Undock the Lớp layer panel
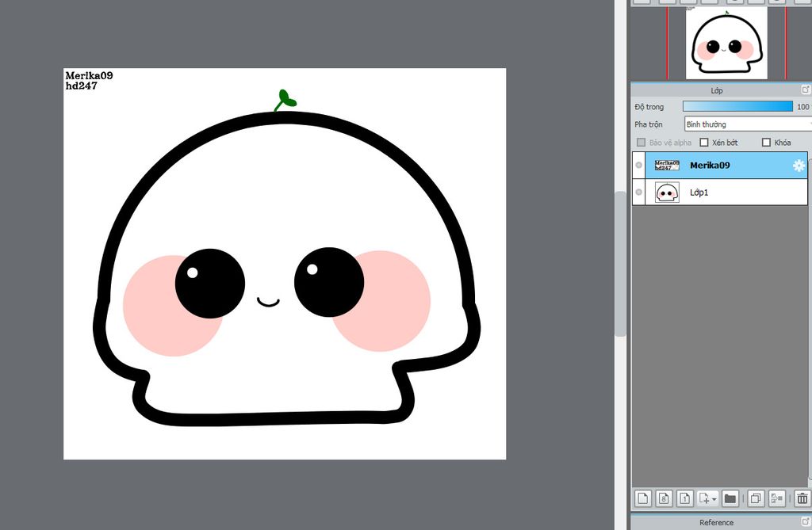812x530 pixels. pyautogui.click(x=806, y=90)
